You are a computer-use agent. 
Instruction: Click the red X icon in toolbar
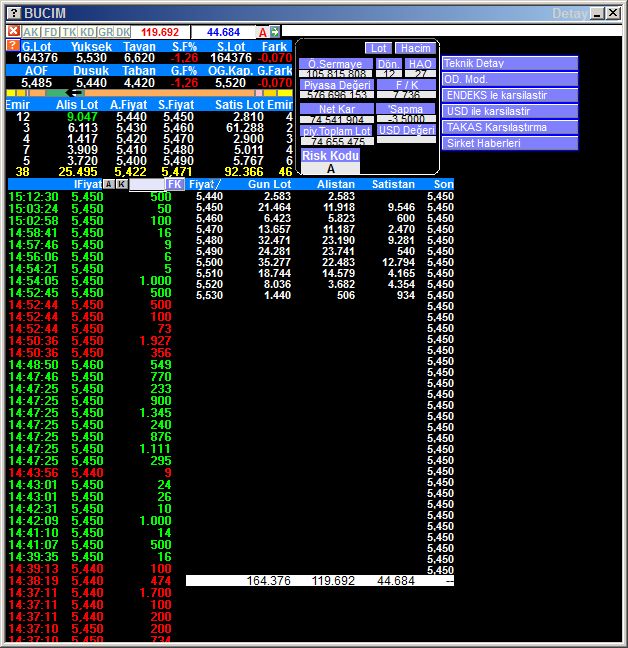(14, 31)
